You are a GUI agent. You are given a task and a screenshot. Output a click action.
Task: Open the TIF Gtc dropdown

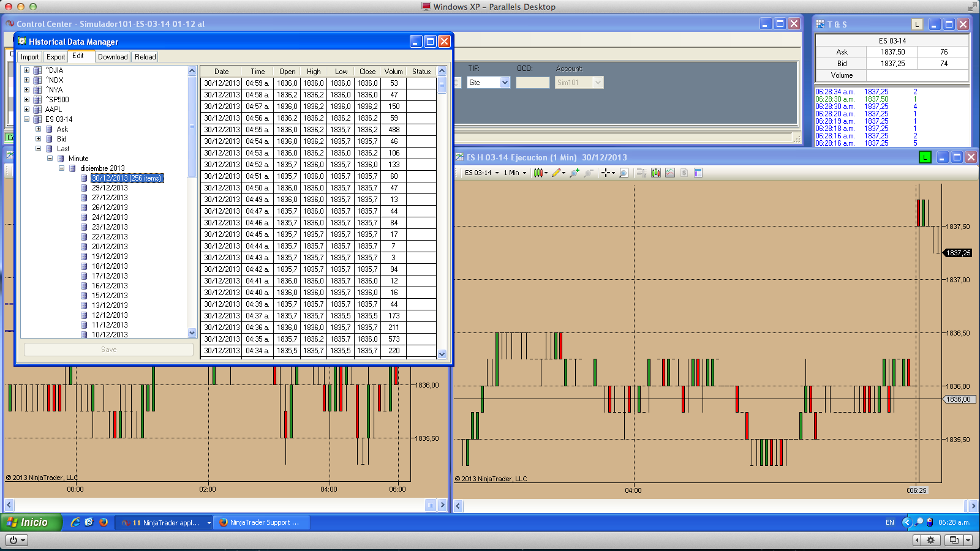tap(505, 83)
